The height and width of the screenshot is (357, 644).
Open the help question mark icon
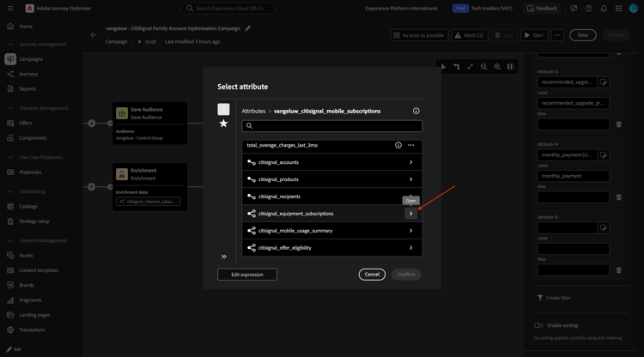click(x=588, y=9)
